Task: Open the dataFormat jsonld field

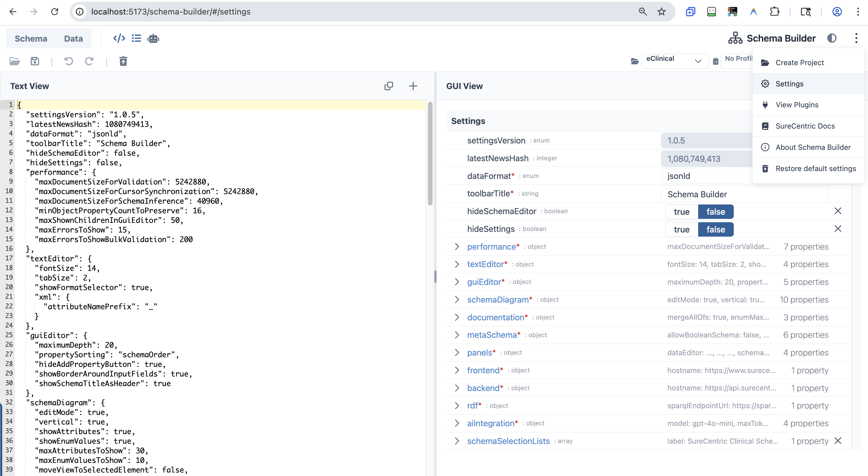Action: coord(707,176)
